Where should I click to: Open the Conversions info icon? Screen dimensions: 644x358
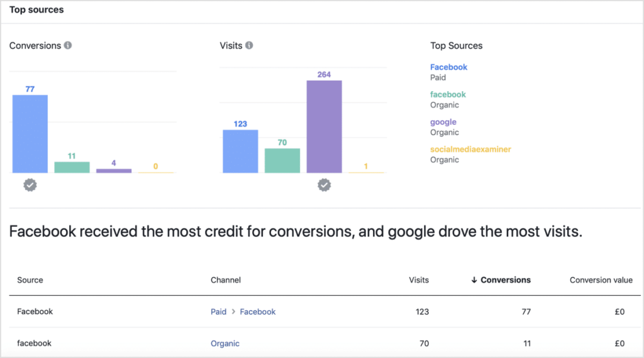click(68, 45)
